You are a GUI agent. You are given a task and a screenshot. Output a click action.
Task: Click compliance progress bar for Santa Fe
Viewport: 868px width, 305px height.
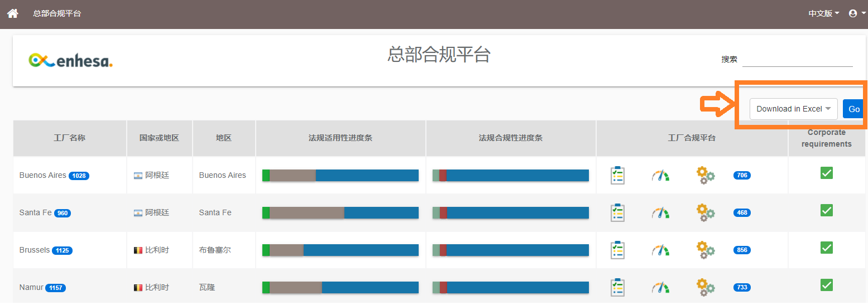pos(511,212)
